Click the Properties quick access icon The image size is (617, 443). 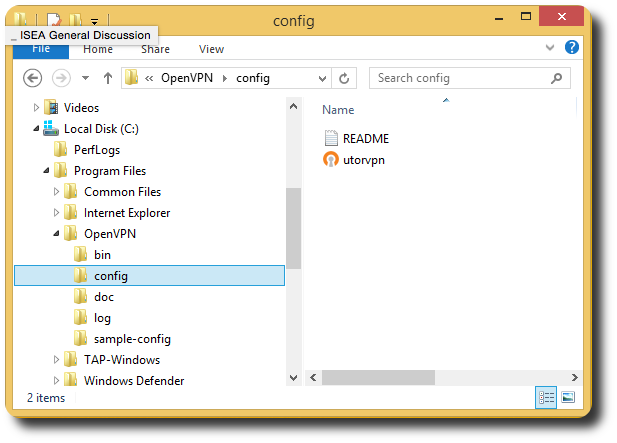[54, 19]
